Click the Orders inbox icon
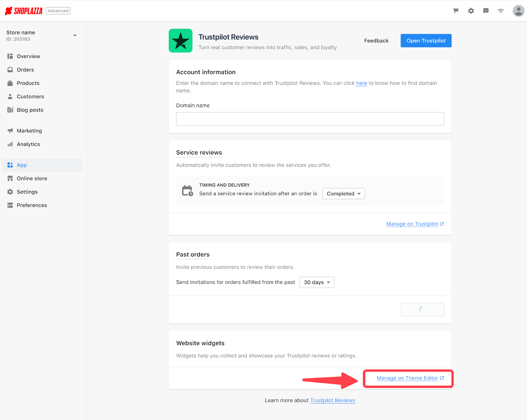The width and height of the screenshot is (527, 420). [10, 70]
